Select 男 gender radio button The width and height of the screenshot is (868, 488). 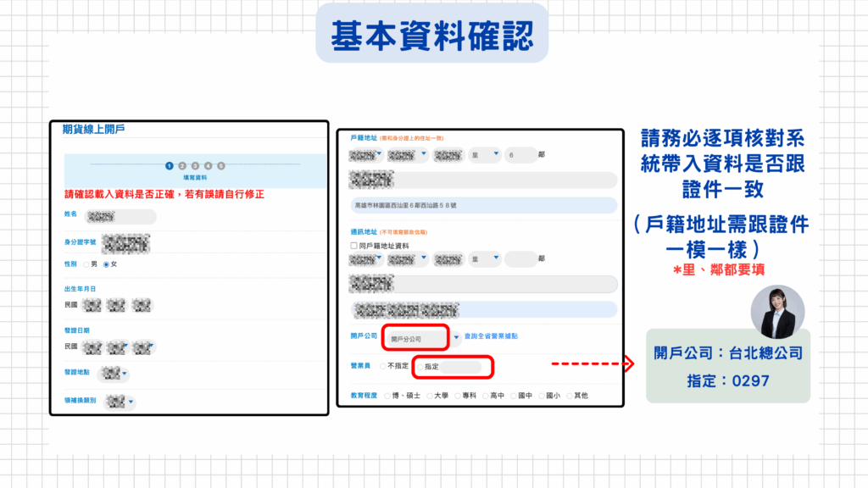tap(86, 264)
